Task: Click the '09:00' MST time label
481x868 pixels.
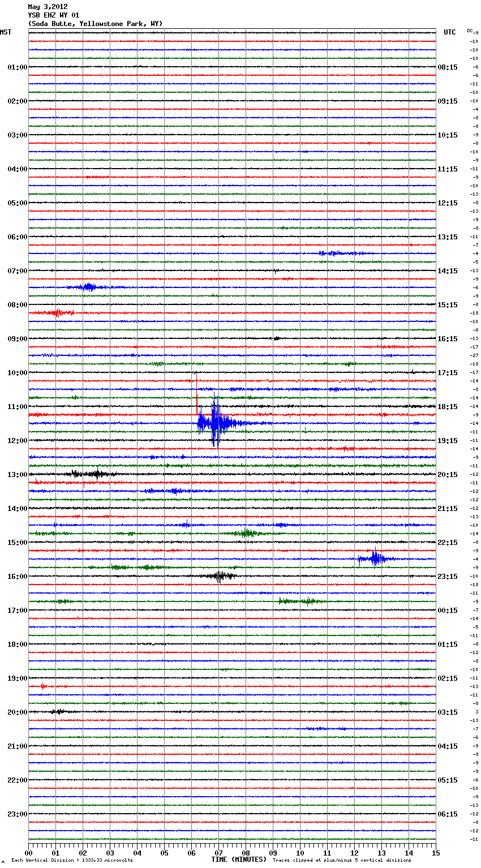Action: 17,339
